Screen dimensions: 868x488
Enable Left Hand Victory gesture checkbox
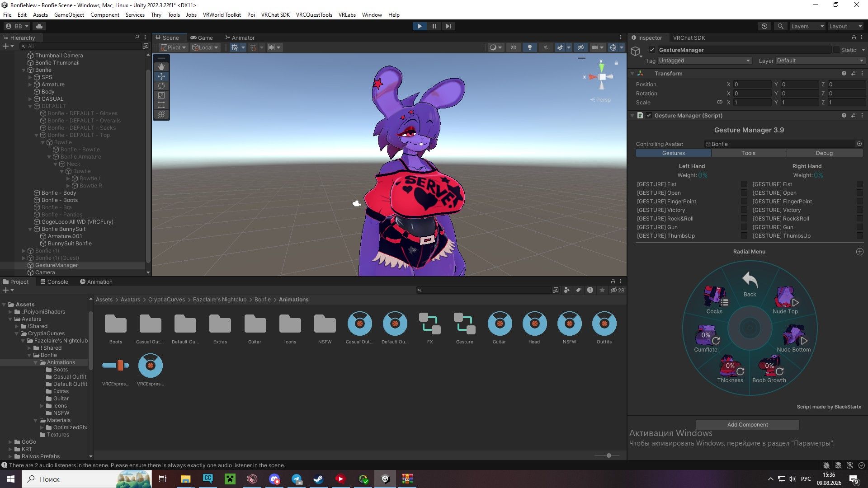pyautogui.click(x=744, y=210)
